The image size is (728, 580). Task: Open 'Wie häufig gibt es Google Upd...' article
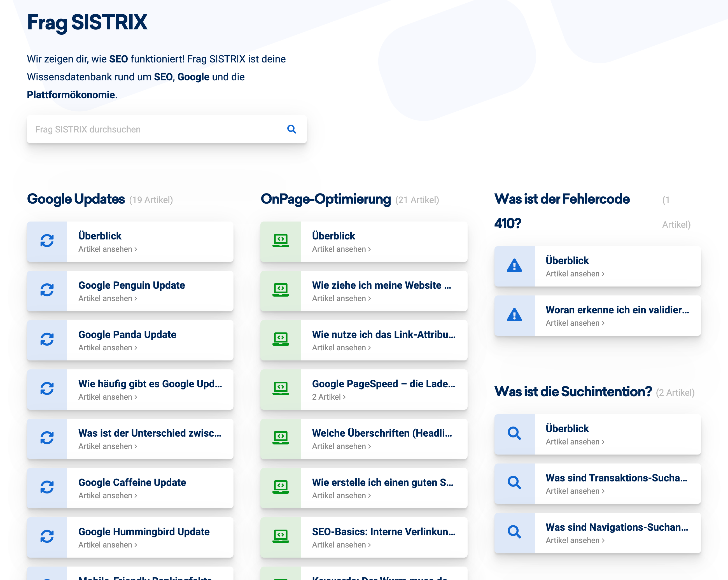coord(150,384)
